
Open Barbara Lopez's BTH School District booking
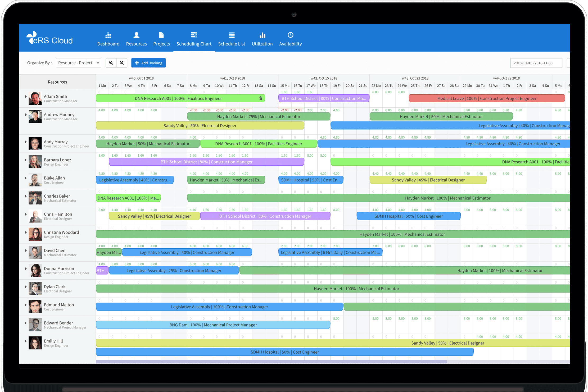(x=206, y=162)
